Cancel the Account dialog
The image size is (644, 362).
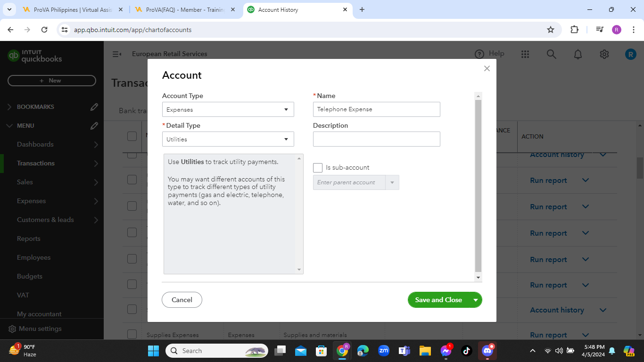click(x=182, y=300)
